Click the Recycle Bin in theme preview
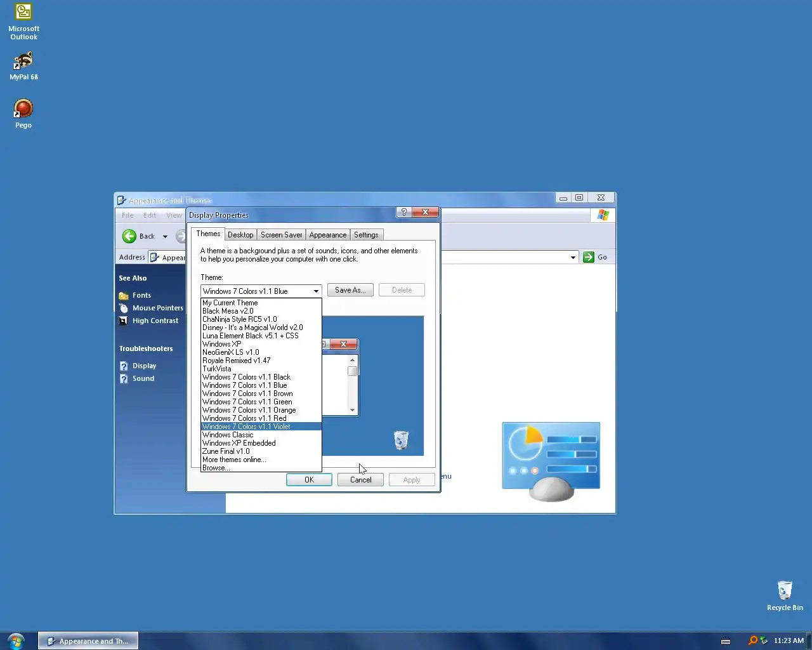Viewport: 812px width, 650px height. click(x=401, y=440)
